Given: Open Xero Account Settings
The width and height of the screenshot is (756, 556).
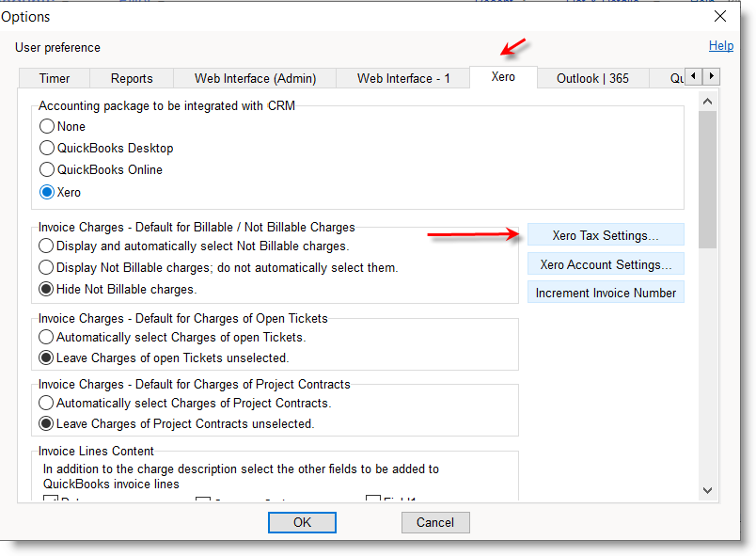Looking at the screenshot, I should tap(606, 263).
